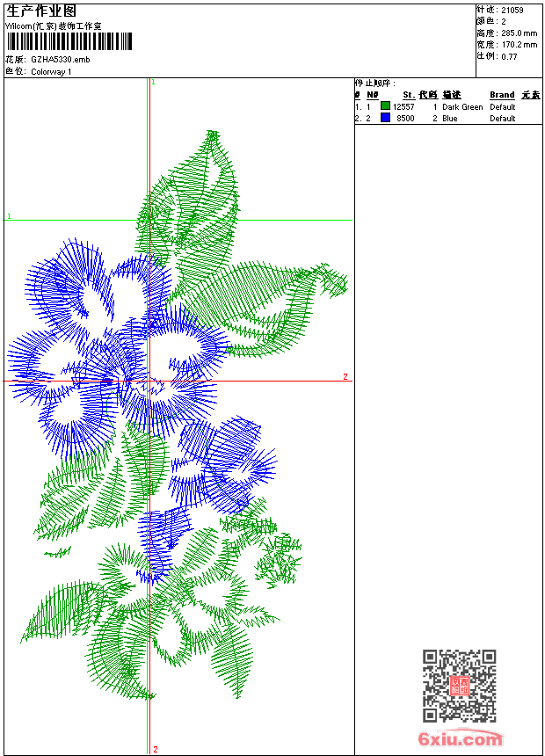
Task: Click the marker 2 at bottom of vertical guide
Action: (155, 749)
